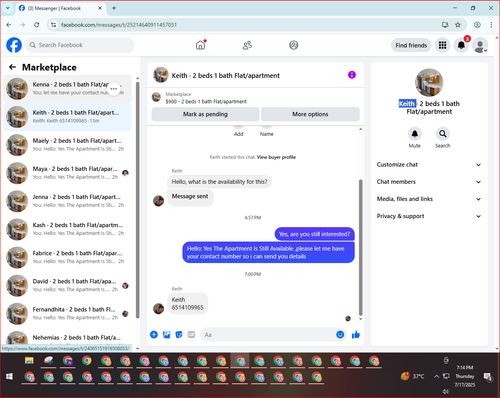The image size is (500, 398).
Task: Open Kash conversation
Action: 67,229
